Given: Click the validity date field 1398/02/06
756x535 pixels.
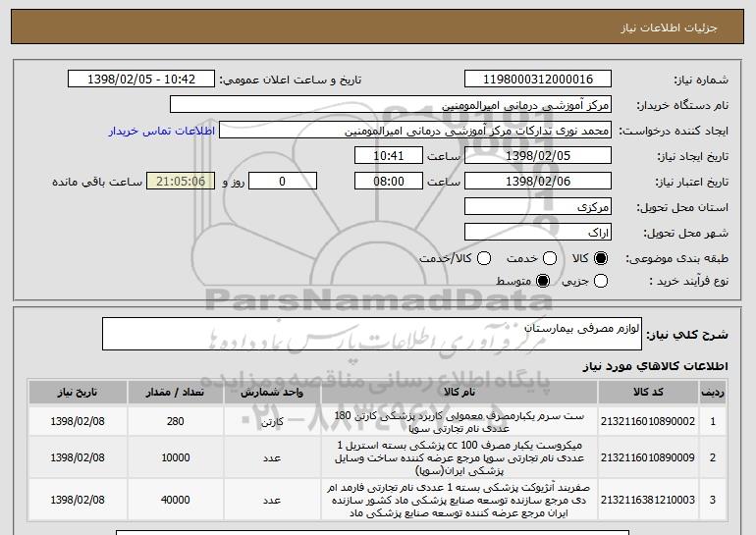Looking at the screenshot, I should click(x=538, y=182).
